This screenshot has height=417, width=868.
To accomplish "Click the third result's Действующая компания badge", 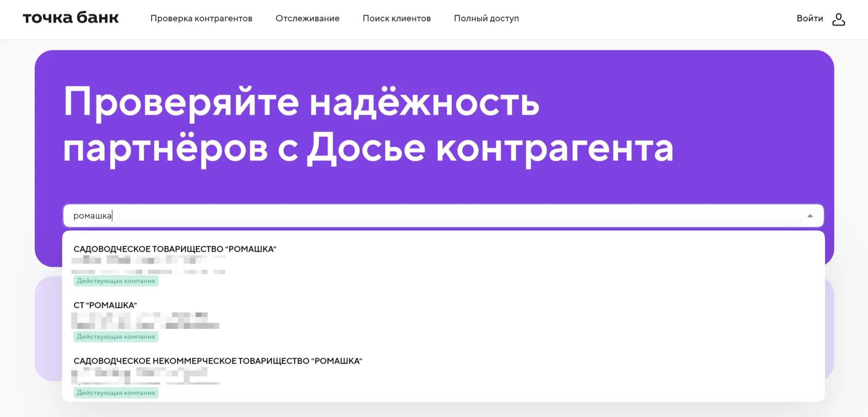I will coord(116,393).
